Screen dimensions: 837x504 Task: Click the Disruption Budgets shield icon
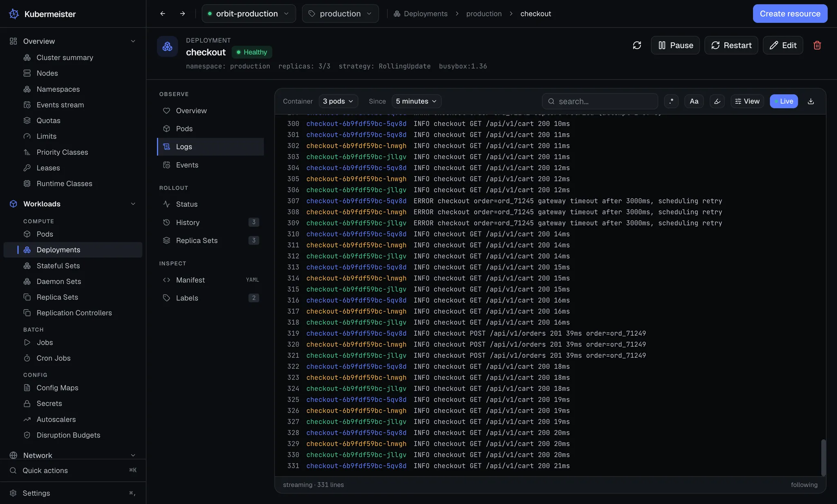click(x=27, y=435)
